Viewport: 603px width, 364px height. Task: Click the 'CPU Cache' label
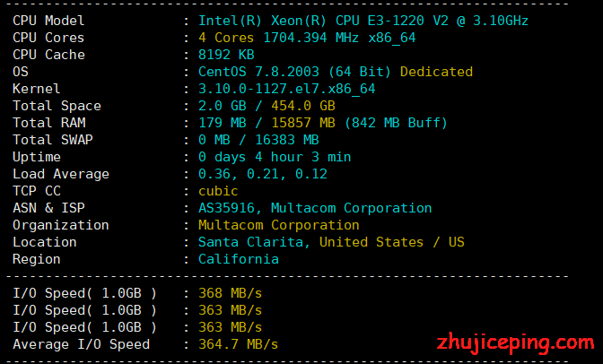[x=48, y=55]
